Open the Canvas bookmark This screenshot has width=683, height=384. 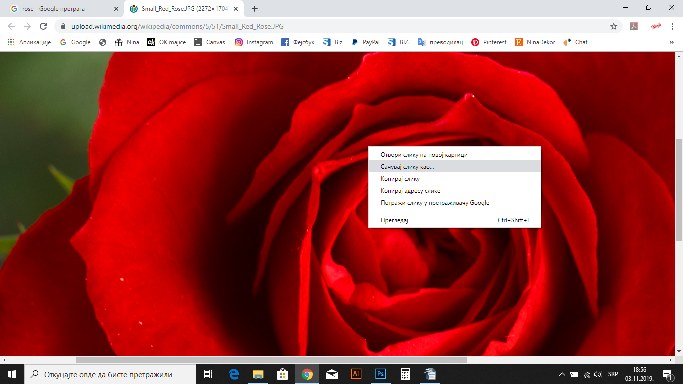tap(210, 42)
